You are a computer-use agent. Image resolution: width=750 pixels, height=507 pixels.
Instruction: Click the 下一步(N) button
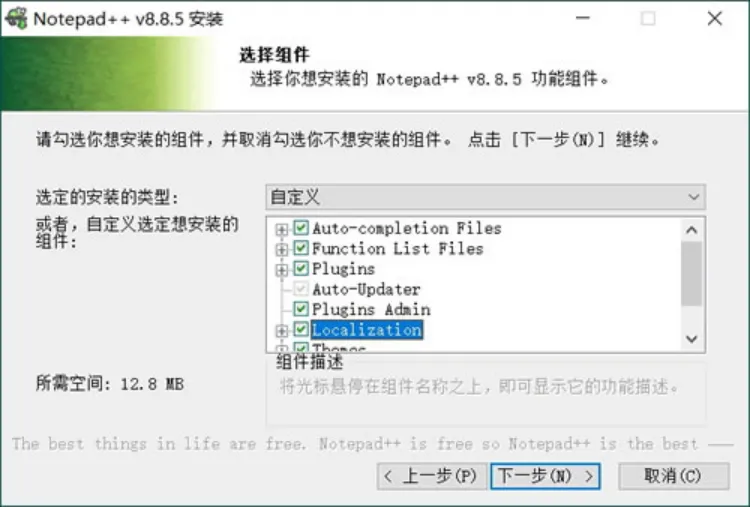click(545, 476)
